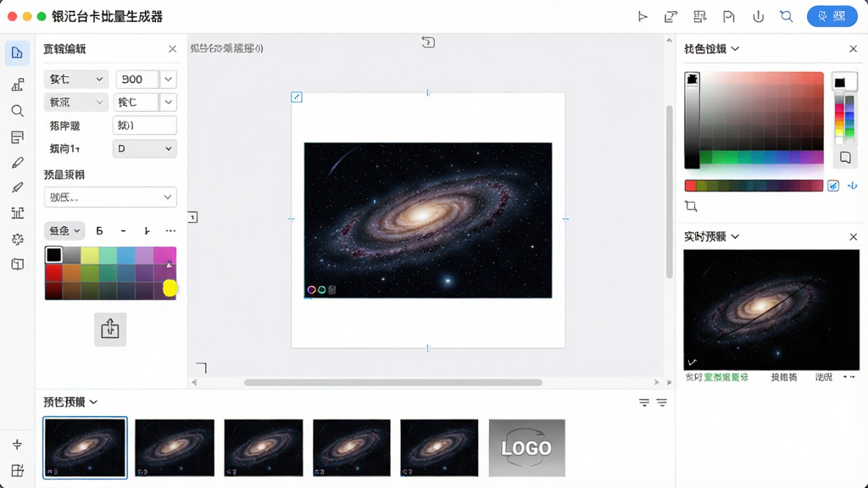Open the preset dropdown under the section header
The image size is (868, 488).
click(x=110, y=197)
